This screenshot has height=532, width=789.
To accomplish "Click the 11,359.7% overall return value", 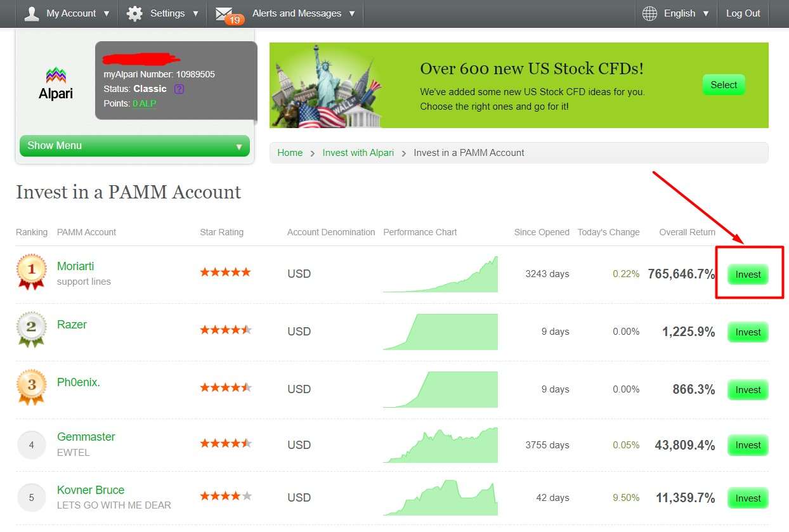I will tap(686, 498).
